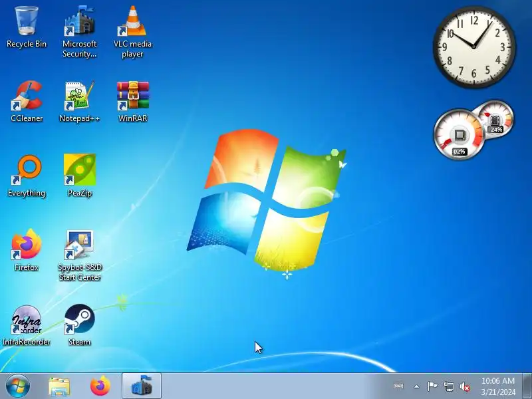Click the on-screen keyboard tray icon

click(x=398, y=386)
